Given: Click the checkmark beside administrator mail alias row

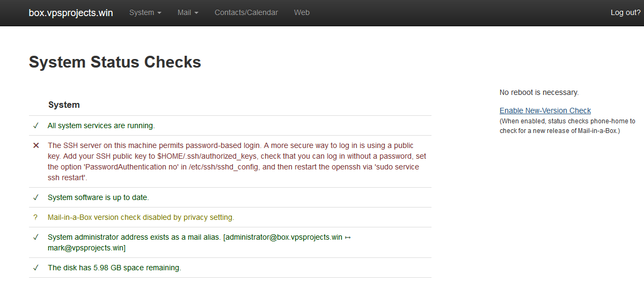Looking at the screenshot, I should (36, 237).
